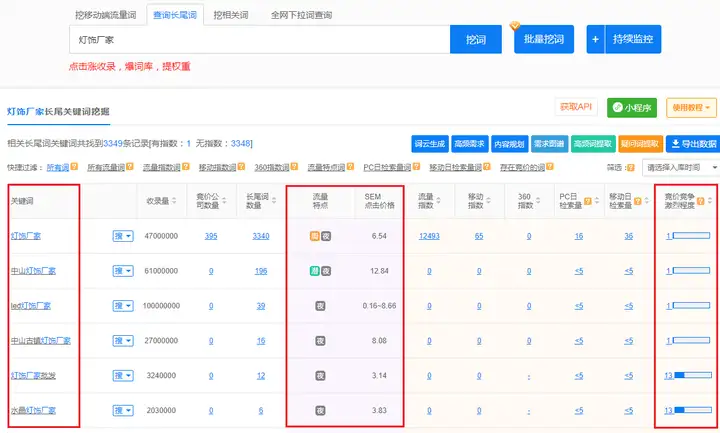Click blue 挖词 search button
The height and width of the screenshot is (433, 720).
click(476, 39)
